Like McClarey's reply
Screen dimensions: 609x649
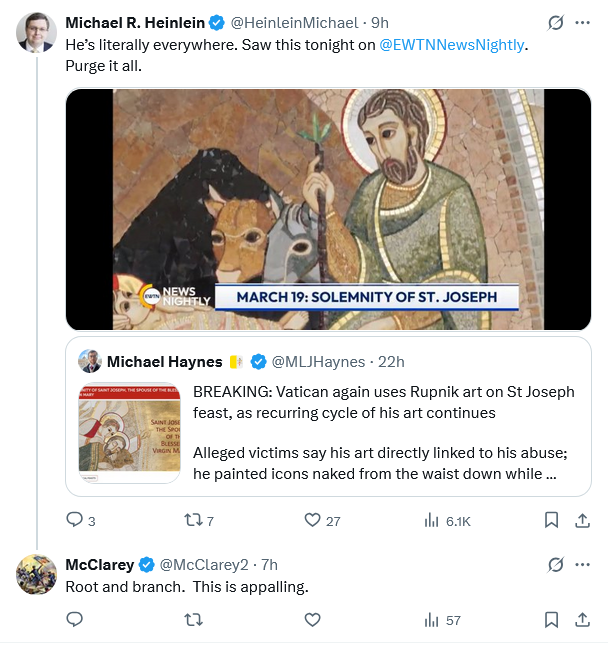coord(312,620)
